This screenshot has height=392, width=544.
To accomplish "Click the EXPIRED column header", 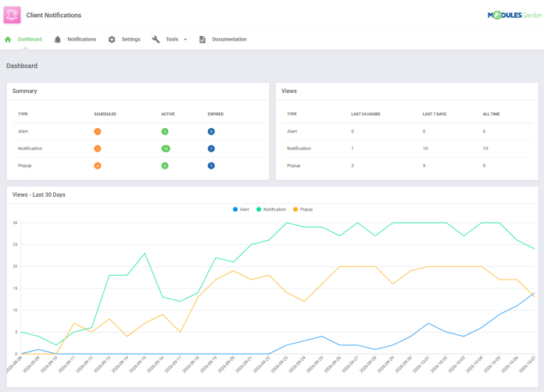I will (x=216, y=114).
